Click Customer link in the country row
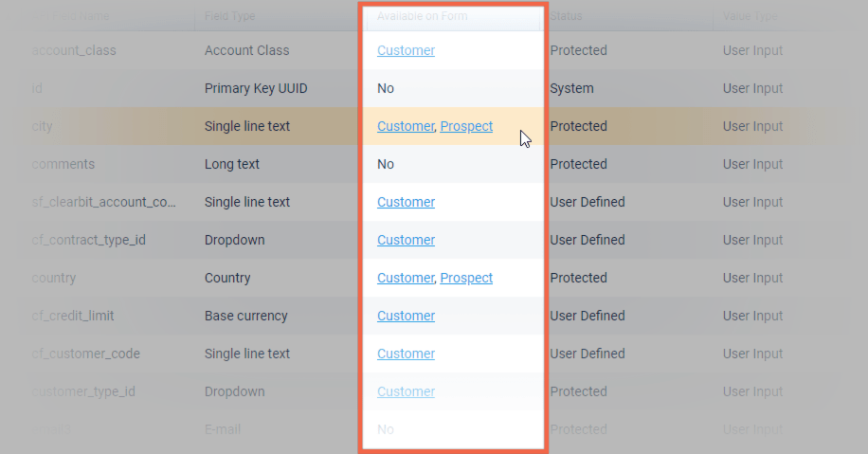The image size is (868, 454). [x=405, y=278]
